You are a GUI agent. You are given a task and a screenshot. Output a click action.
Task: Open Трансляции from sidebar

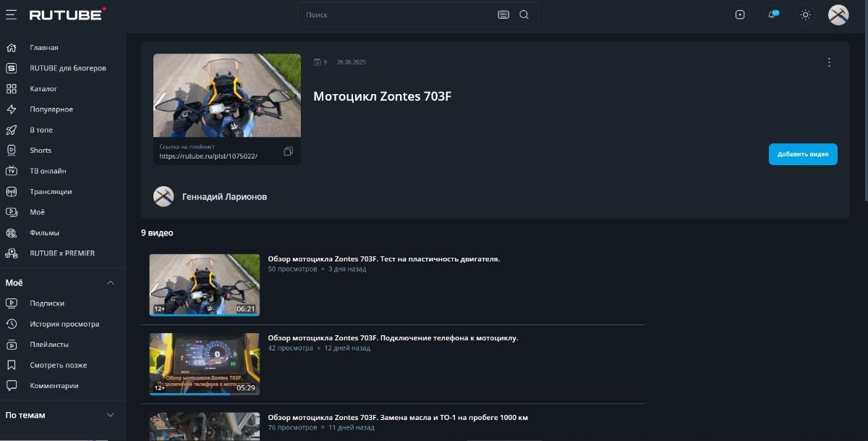[x=51, y=192]
